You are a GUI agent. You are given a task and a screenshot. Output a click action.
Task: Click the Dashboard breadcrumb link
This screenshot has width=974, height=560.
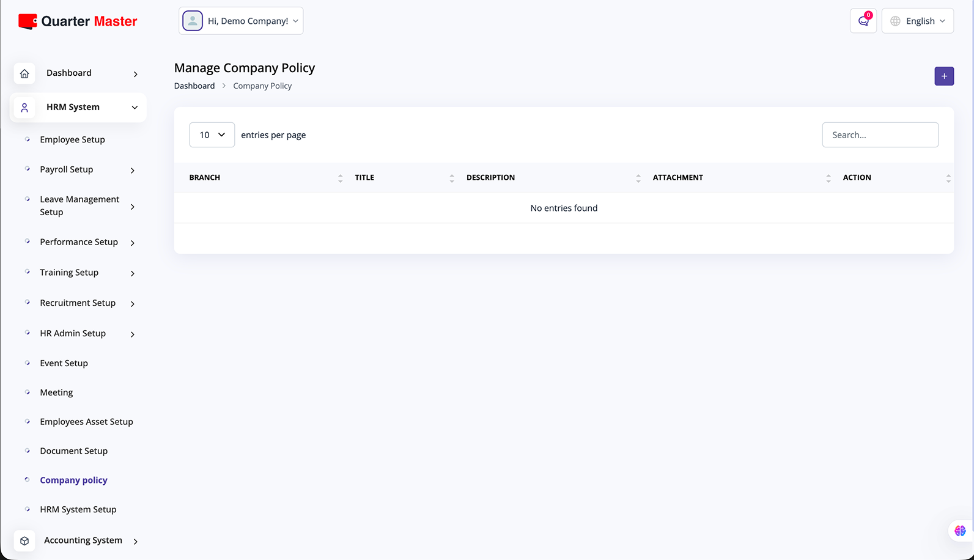pyautogui.click(x=194, y=86)
